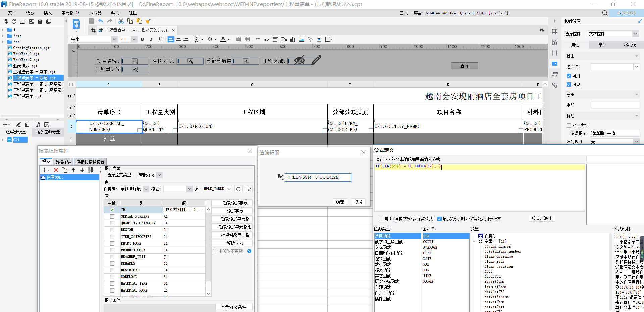Click 取消 in the value editor dialog
644x312 pixels.
[x=358, y=202]
